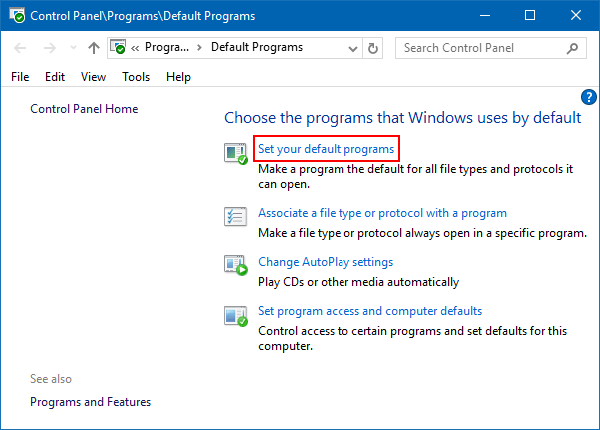Click the magnifier search icon

pos(572,48)
